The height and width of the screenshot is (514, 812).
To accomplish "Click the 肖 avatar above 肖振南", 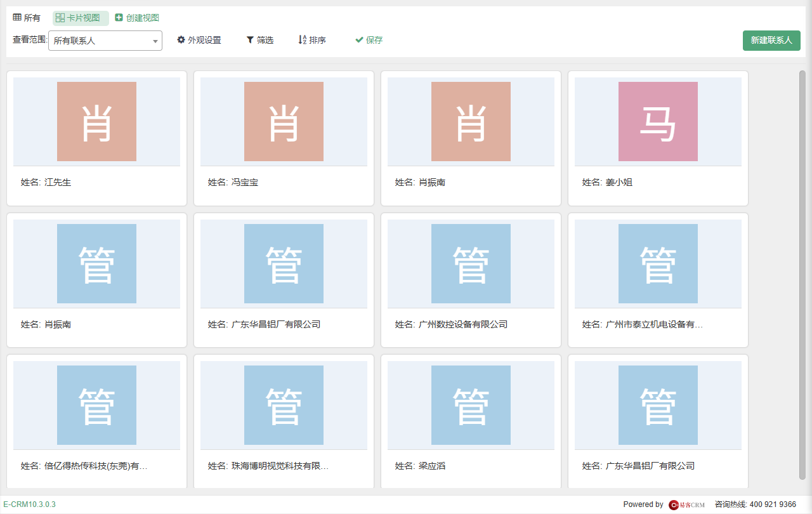I will pyautogui.click(x=471, y=121).
